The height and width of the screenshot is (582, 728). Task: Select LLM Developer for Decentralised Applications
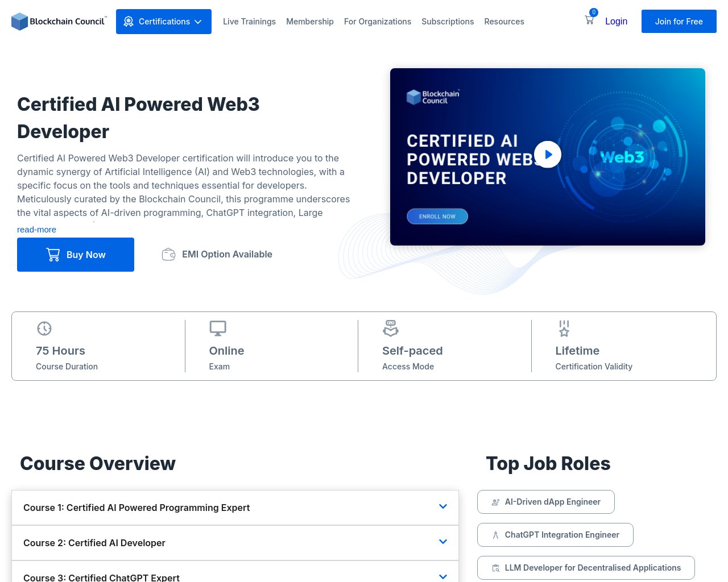pos(586,568)
